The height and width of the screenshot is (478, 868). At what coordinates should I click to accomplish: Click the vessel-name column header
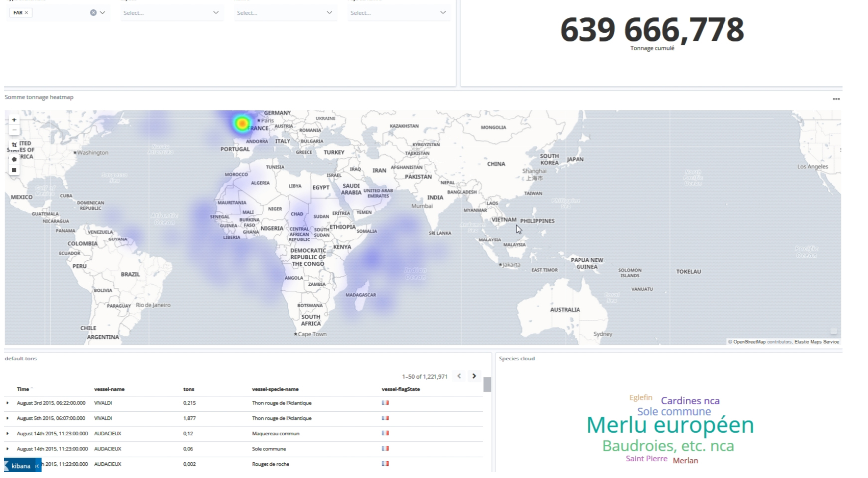pyautogui.click(x=109, y=389)
